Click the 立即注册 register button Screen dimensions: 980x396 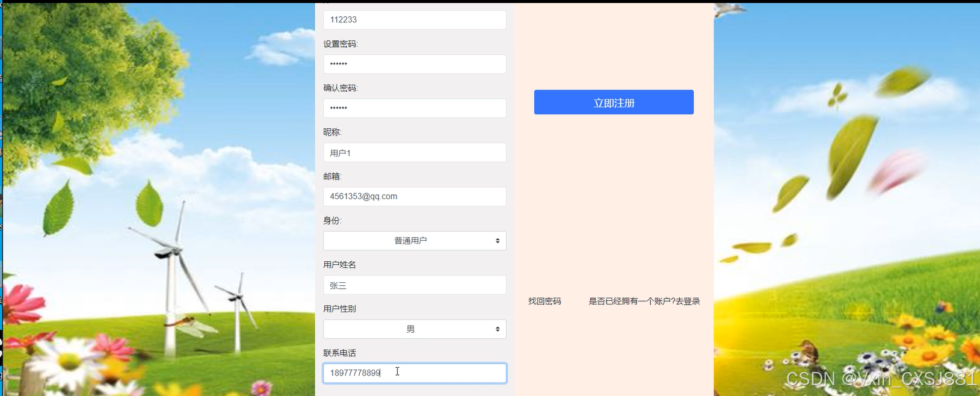[614, 102]
